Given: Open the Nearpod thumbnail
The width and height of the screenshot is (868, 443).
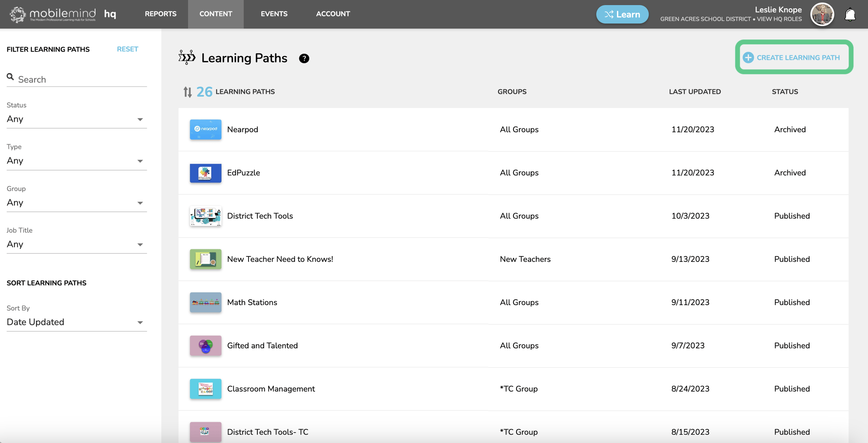Looking at the screenshot, I should click(x=205, y=129).
